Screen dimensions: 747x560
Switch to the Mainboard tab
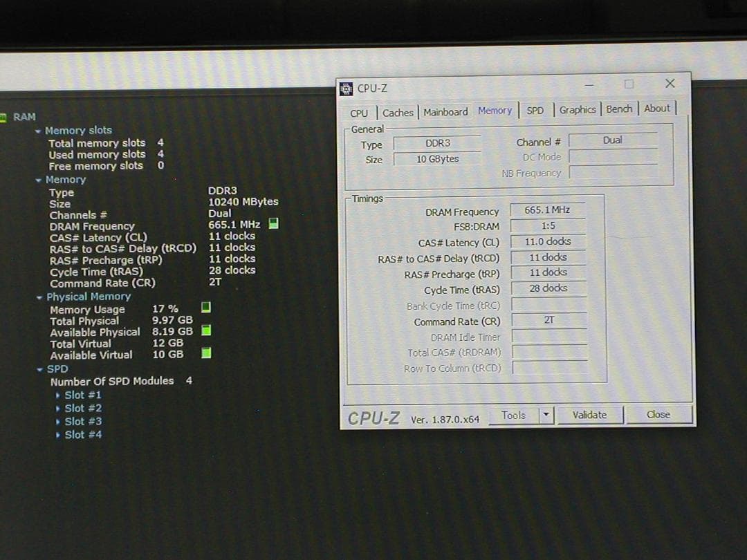tap(445, 112)
